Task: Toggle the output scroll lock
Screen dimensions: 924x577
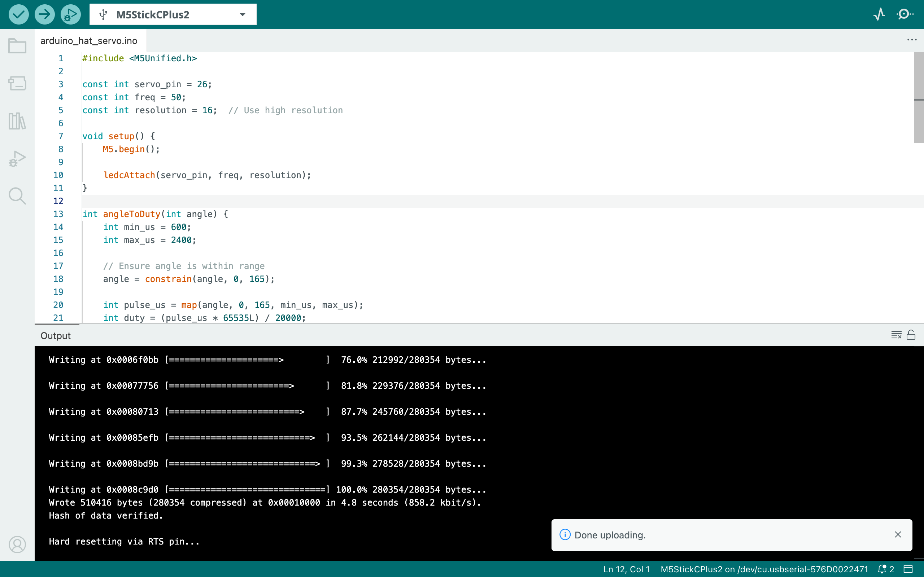Action: (911, 335)
